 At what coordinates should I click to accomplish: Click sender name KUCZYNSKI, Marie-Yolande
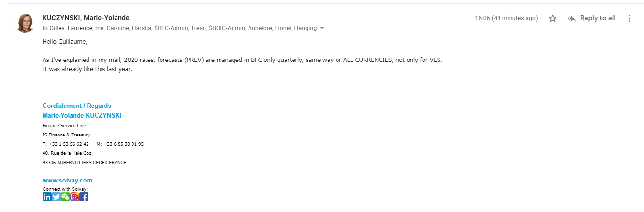(86, 18)
